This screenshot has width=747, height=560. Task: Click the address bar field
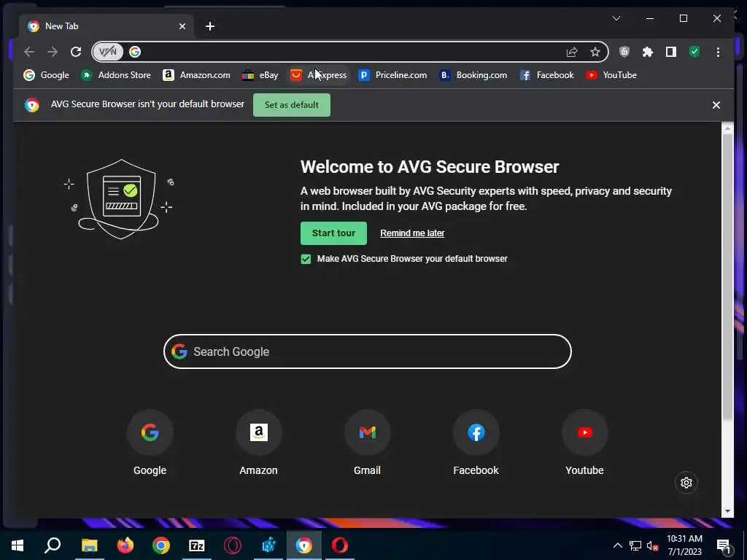click(350, 52)
